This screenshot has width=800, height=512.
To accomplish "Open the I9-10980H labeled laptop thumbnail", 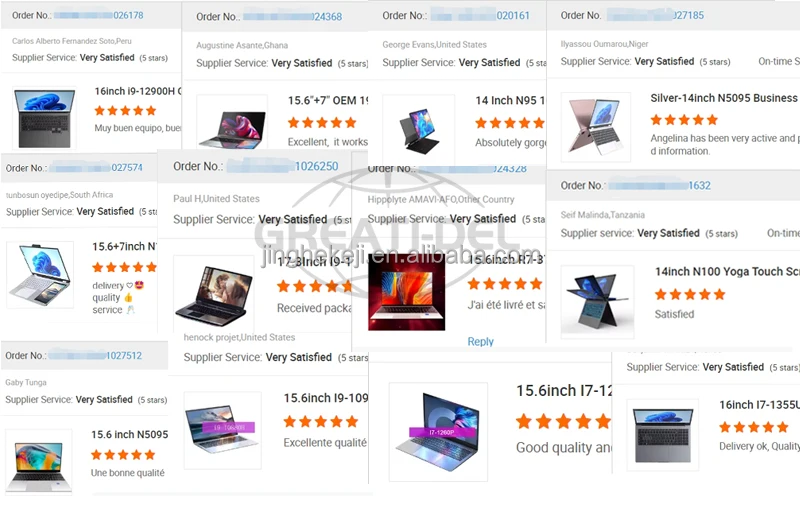I will click(222, 430).
